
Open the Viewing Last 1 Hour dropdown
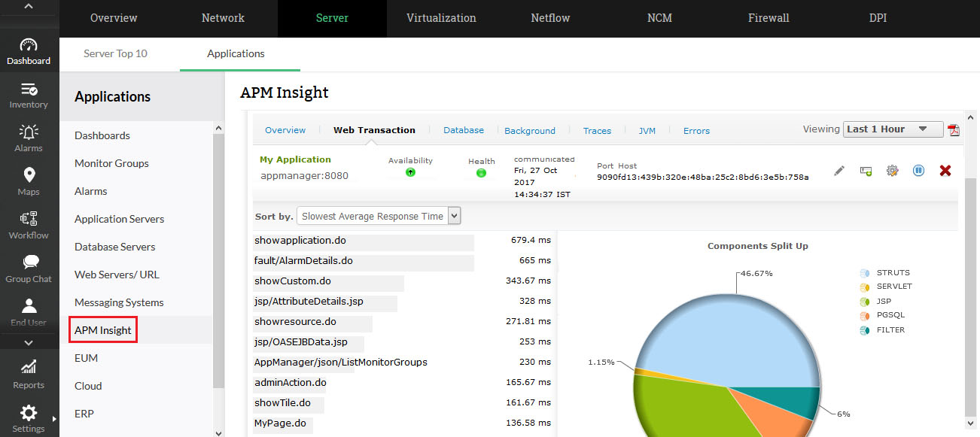(893, 129)
